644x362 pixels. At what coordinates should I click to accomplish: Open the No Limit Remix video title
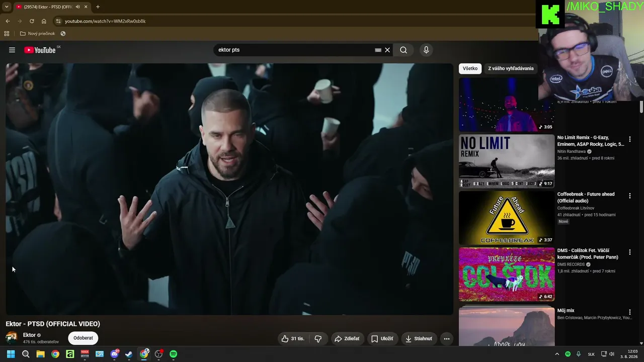point(591,141)
